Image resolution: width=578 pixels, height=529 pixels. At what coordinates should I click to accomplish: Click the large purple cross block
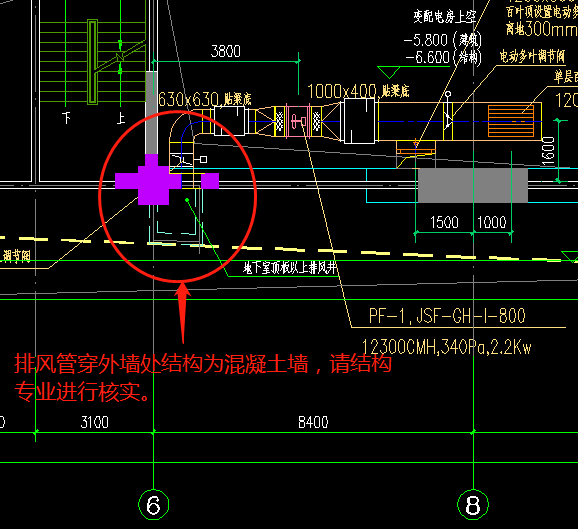point(149,180)
